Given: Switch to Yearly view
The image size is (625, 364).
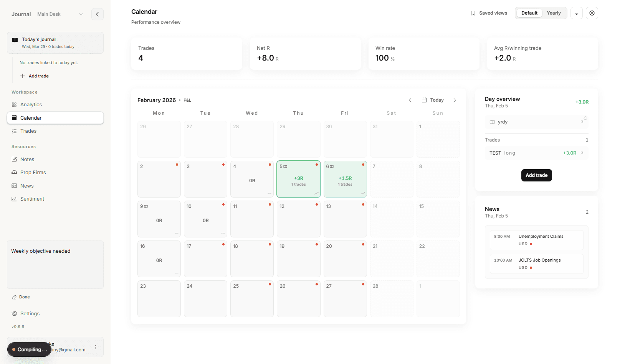Looking at the screenshot, I should tap(554, 13).
